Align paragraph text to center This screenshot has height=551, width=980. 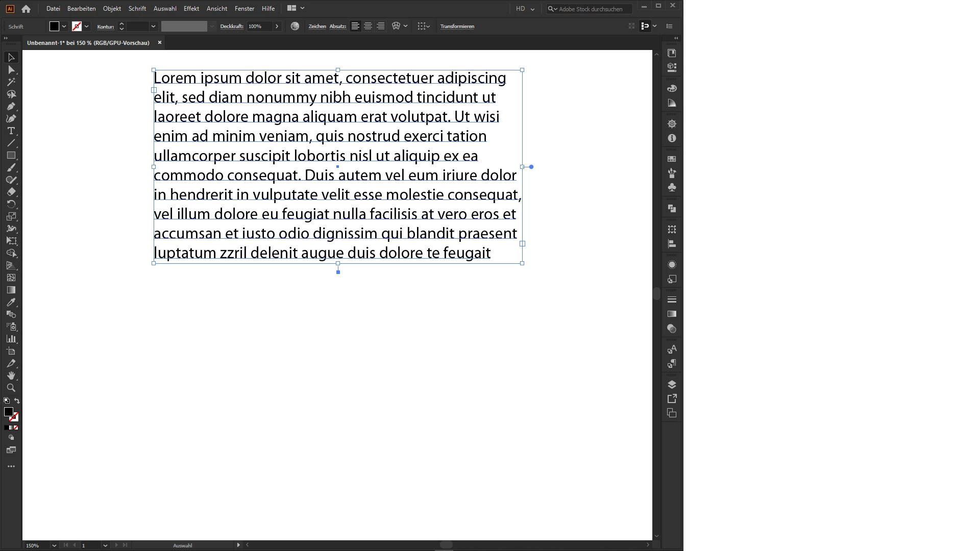[x=367, y=26]
